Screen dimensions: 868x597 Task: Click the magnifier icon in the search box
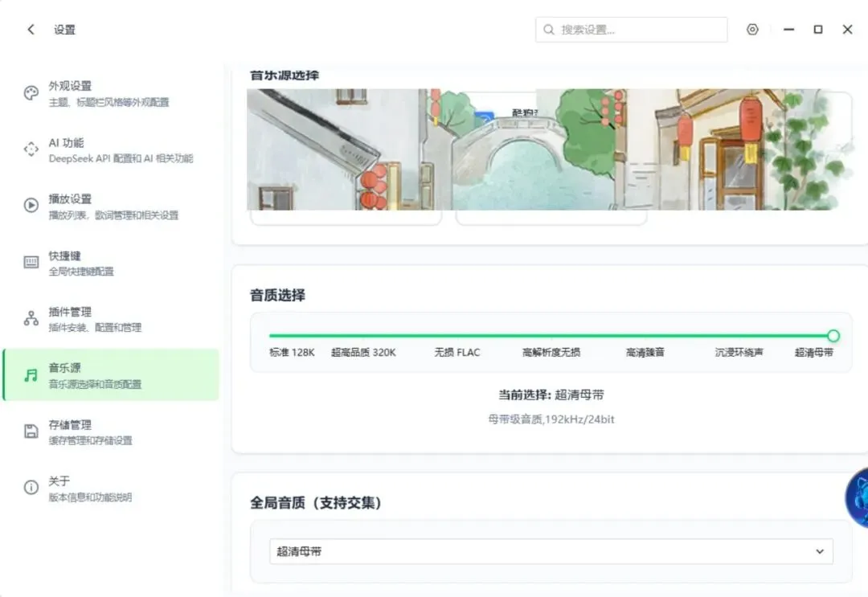[x=549, y=29]
